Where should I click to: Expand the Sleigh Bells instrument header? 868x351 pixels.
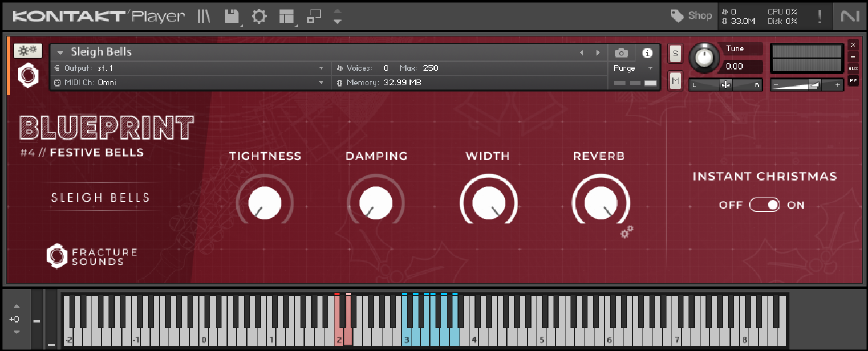(60, 52)
